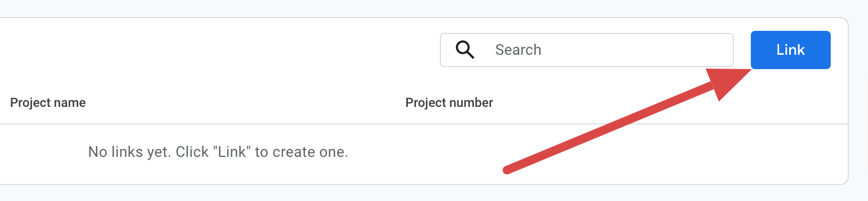Activate the links search box
Screen dimensions: 868x201
[586, 50]
